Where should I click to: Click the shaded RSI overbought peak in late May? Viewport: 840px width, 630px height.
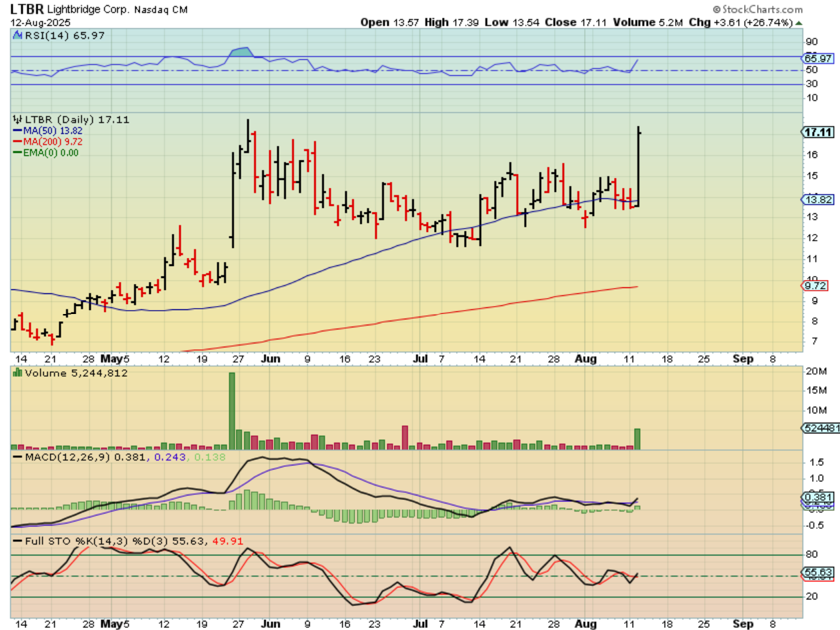241,52
